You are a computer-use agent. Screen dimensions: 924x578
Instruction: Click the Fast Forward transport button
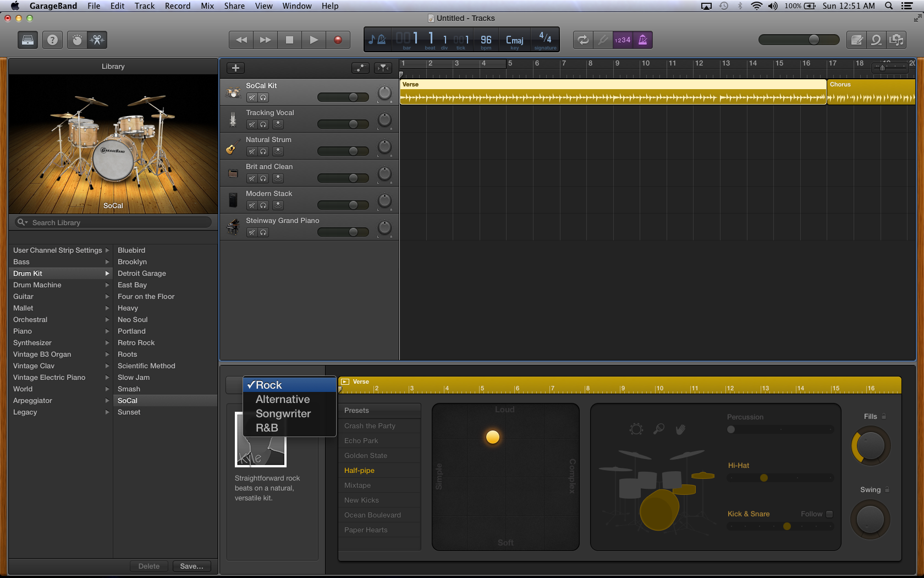(x=265, y=40)
